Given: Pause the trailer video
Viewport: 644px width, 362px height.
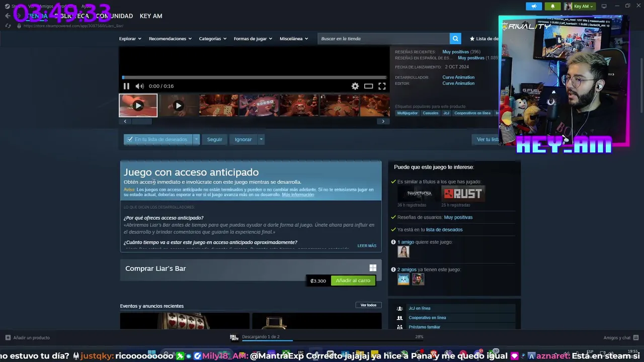Looking at the screenshot, I should click(x=126, y=86).
